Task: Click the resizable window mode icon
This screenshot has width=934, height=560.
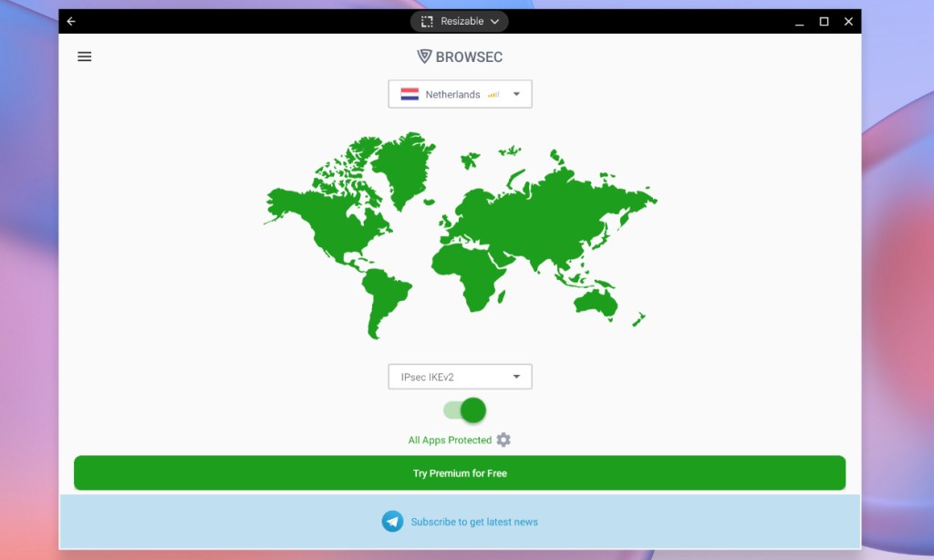Action: pyautogui.click(x=427, y=21)
